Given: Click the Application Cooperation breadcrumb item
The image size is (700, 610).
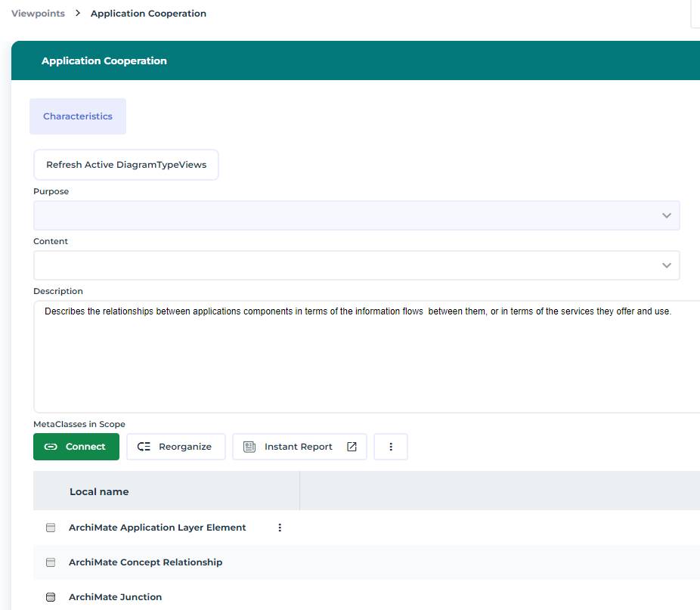Looking at the screenshot, I should (x=148, y=14).
